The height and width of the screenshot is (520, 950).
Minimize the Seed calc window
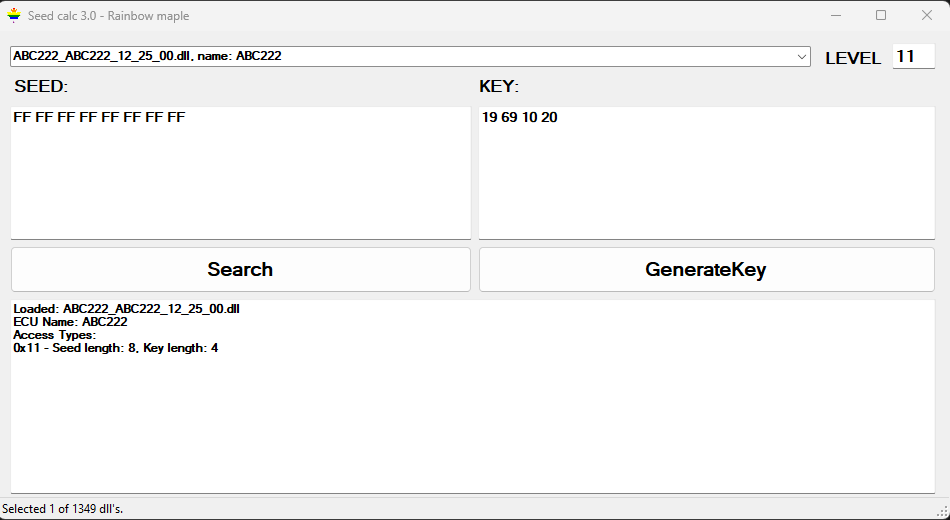pos(835,16)
